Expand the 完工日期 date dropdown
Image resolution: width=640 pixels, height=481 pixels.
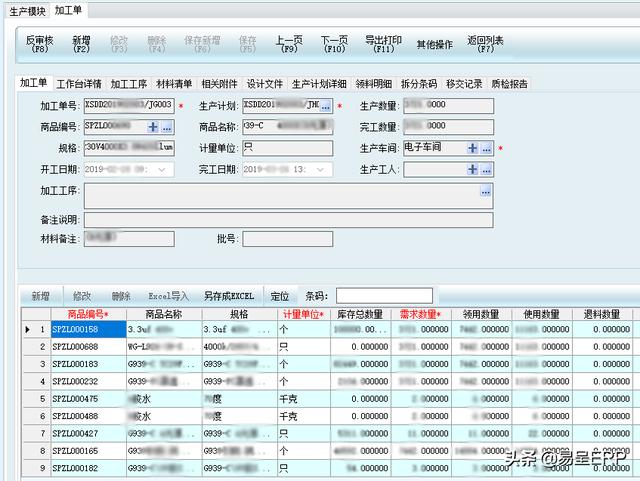click(326, 170)
